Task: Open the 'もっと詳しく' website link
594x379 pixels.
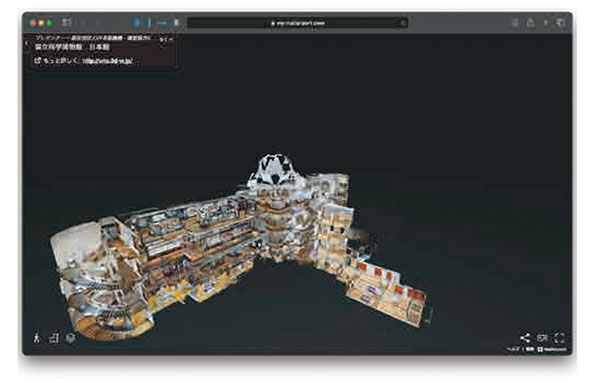Action: 83,60
